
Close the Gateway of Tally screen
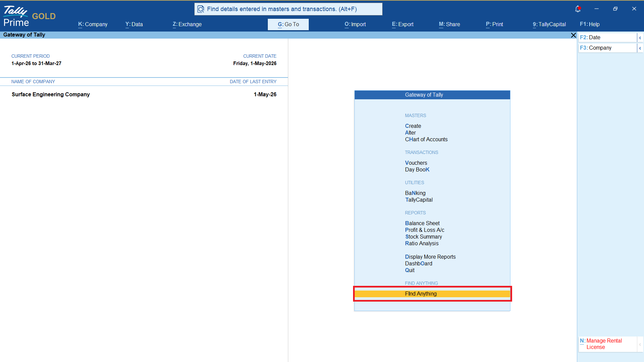(573, 35)
